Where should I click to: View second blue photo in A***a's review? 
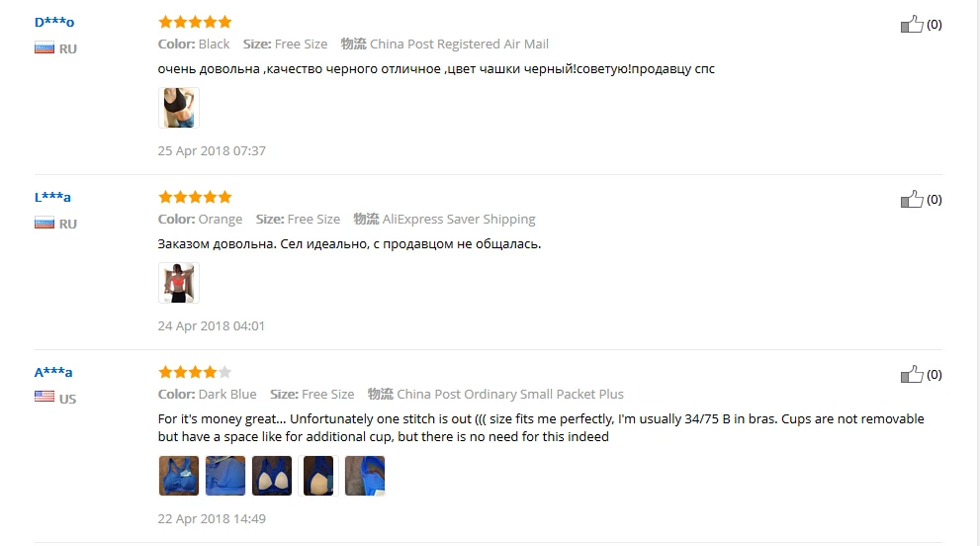tap(225, 476)
